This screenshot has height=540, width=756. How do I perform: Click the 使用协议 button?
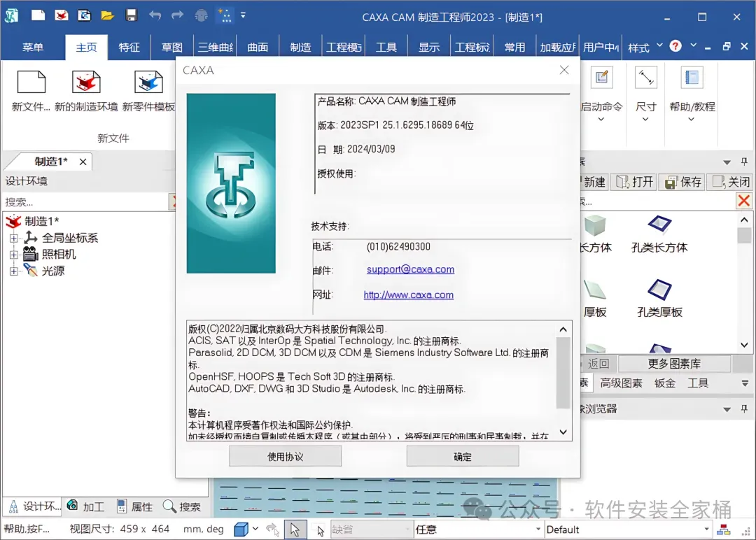285,457
